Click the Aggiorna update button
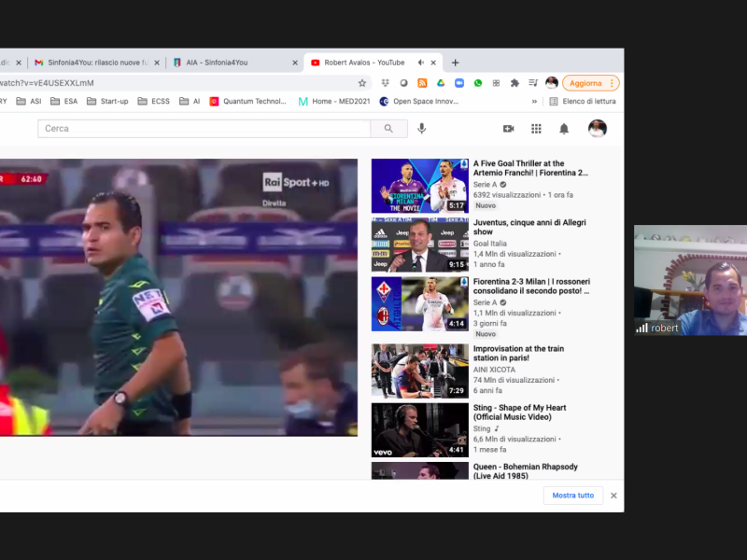 coord(585,83)
